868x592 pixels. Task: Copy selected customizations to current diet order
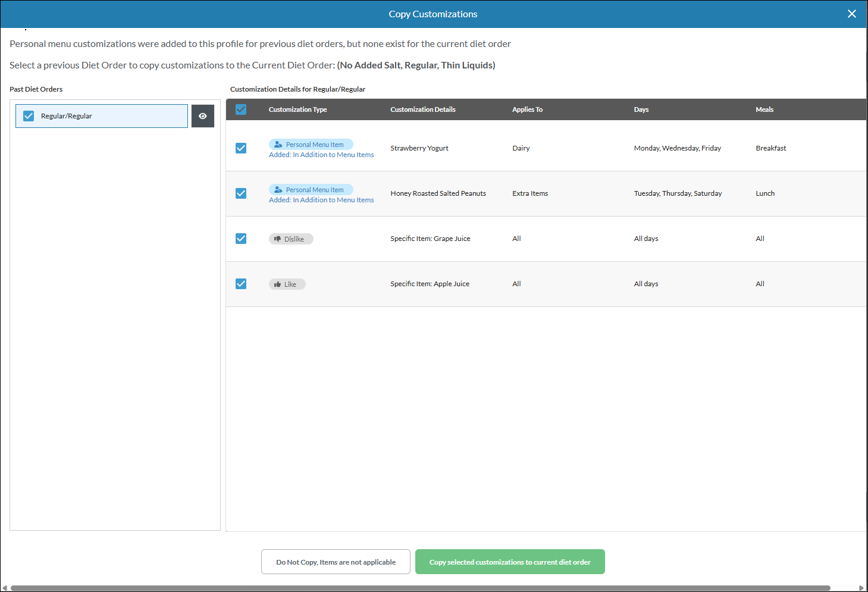(510, 562)
